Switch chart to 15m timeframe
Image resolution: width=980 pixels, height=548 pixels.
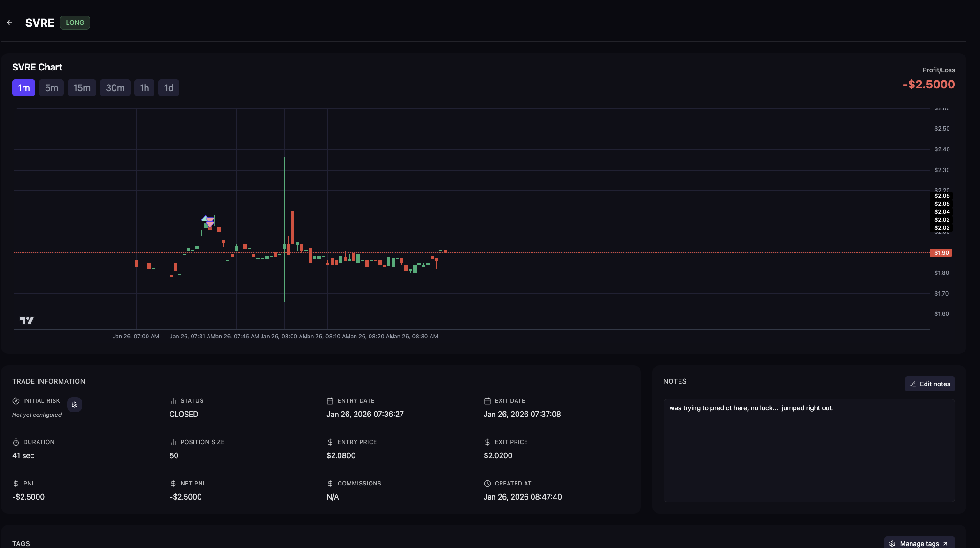[x=82, y=88]
